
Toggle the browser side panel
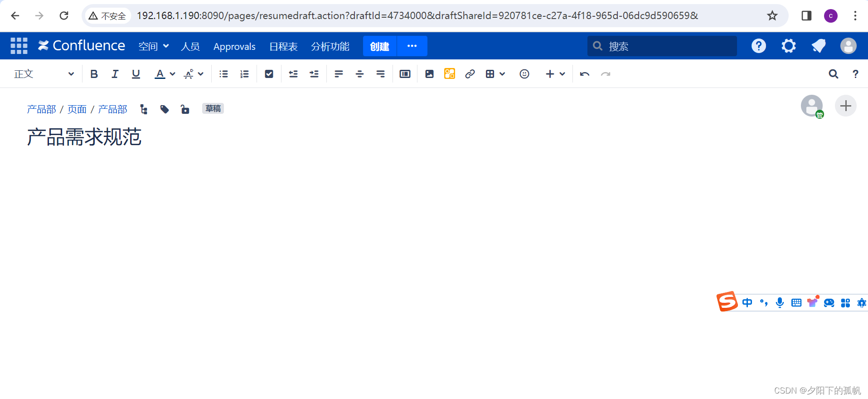[x=806, y=16]
